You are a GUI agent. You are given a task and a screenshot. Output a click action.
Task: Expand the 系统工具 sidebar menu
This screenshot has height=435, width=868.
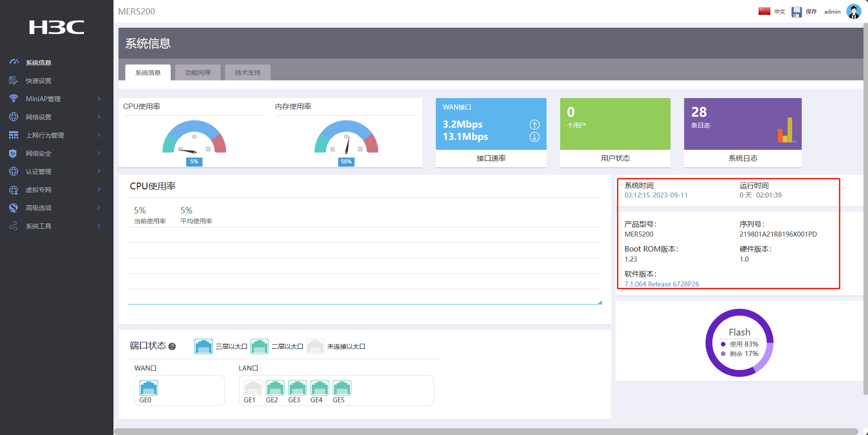(x=56, y=226)
